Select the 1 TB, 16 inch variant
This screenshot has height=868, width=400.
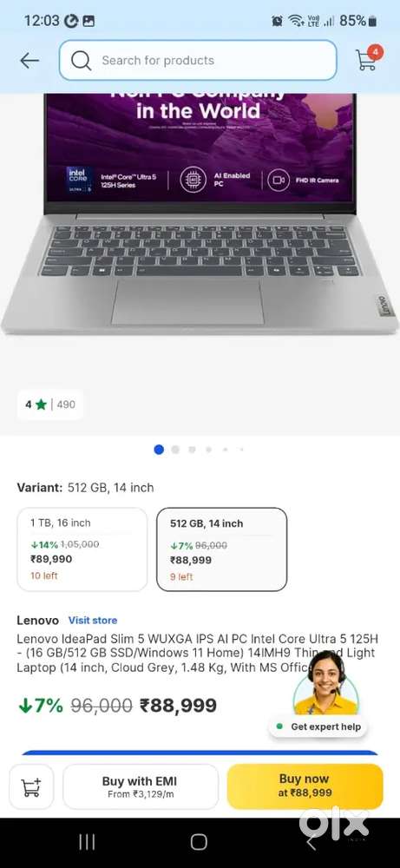82,549
